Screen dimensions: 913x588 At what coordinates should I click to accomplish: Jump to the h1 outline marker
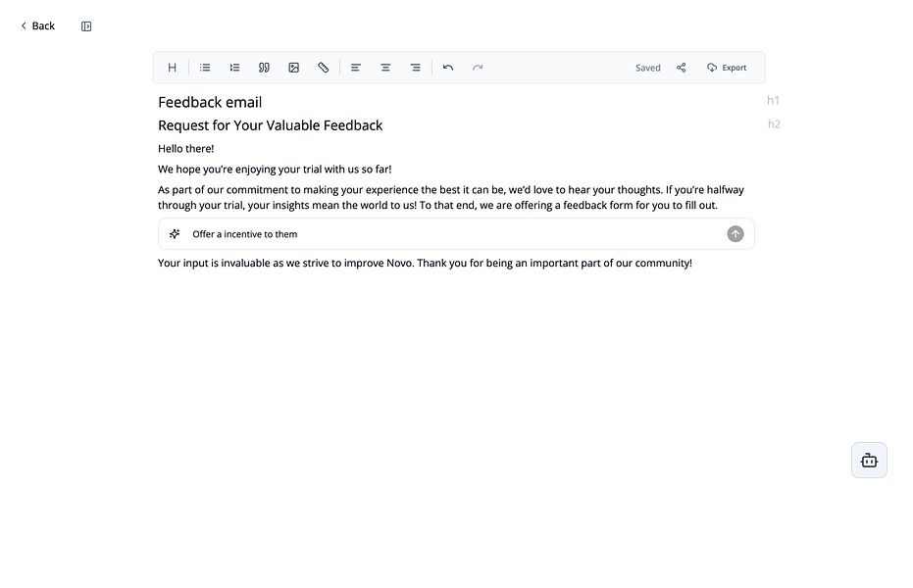773,101
